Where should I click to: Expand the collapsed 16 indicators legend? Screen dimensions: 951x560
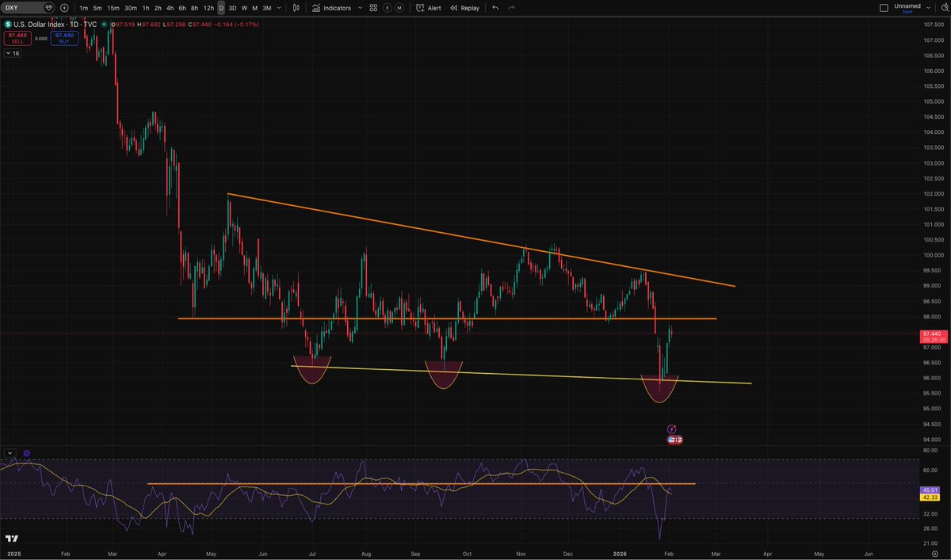tap(13, 53)
